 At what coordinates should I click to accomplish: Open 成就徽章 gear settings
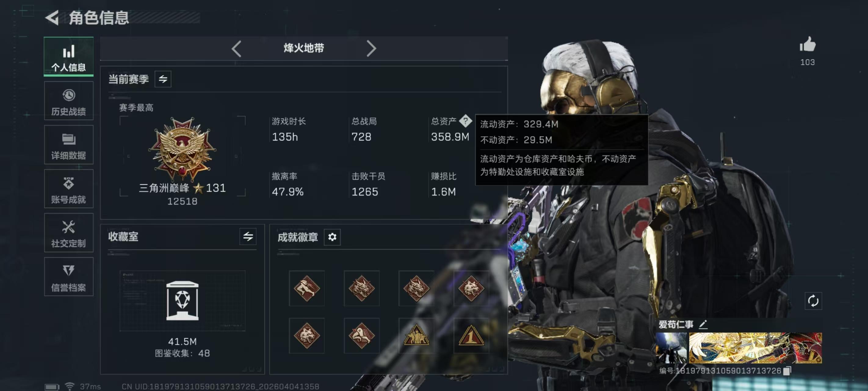click(x=332, y=237)
